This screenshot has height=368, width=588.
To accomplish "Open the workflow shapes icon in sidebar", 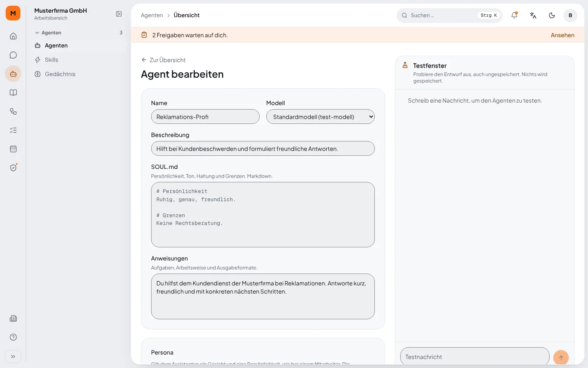I will 13,111.
